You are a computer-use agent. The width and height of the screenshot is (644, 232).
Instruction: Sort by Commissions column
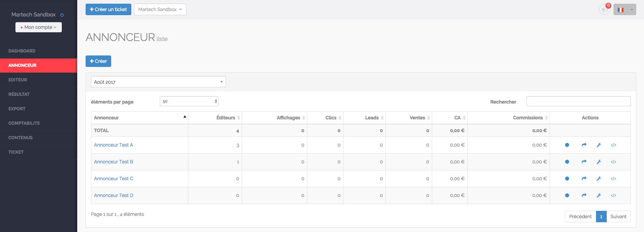pyautogui.click(x=509, y=118)
